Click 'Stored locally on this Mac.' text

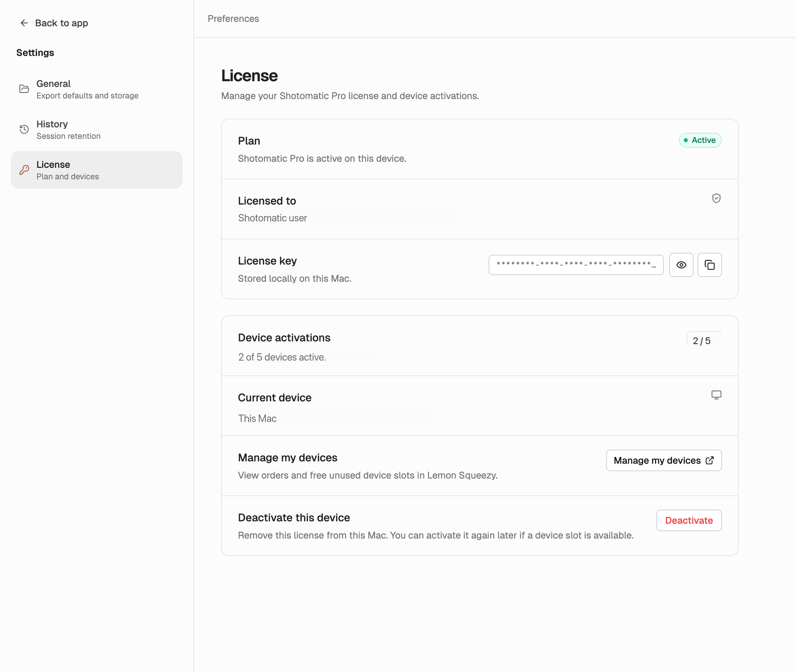point(295,278)
